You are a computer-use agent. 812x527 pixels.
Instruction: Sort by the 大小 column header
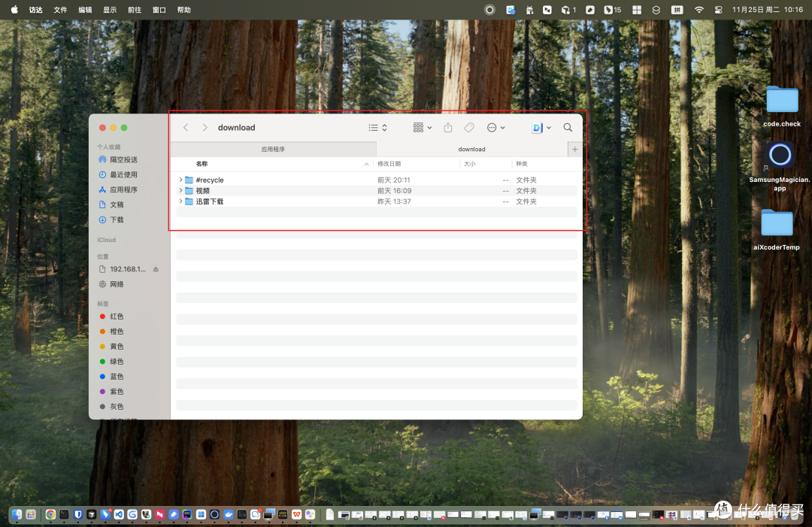coord(469,164)
